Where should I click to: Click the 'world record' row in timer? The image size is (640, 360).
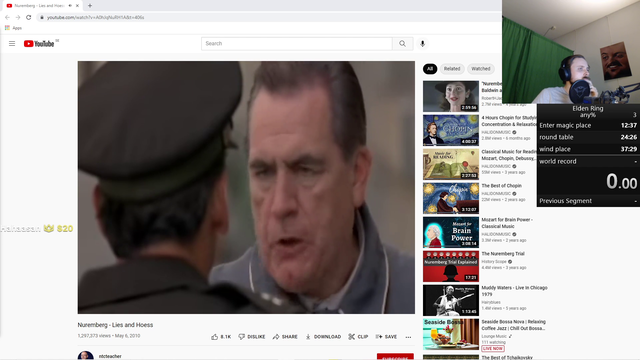coord(588,161)
